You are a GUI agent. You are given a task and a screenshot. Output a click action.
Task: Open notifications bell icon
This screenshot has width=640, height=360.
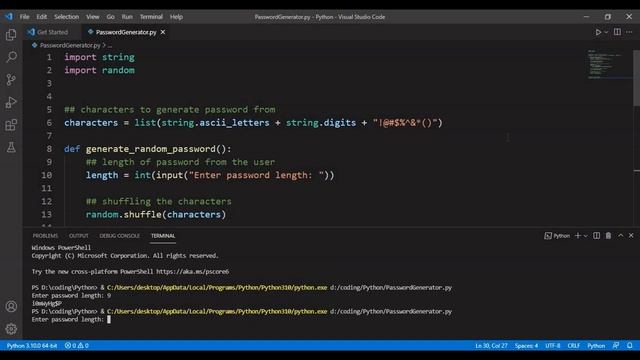point(630,346)
